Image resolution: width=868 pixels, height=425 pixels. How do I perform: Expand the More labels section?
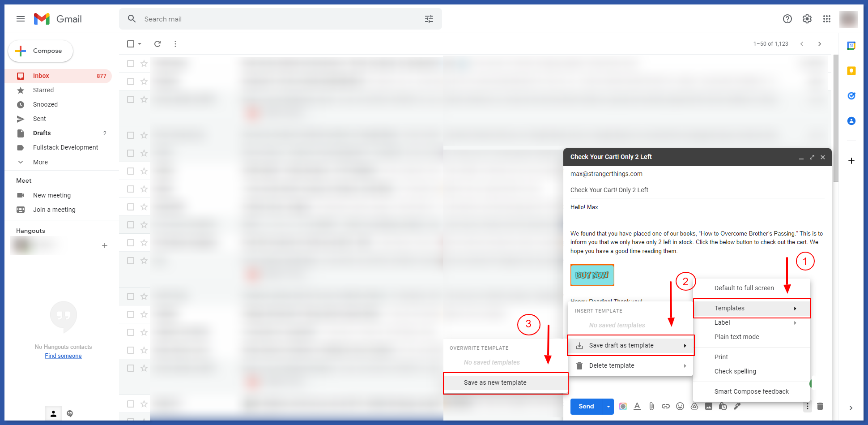[40, 162]
